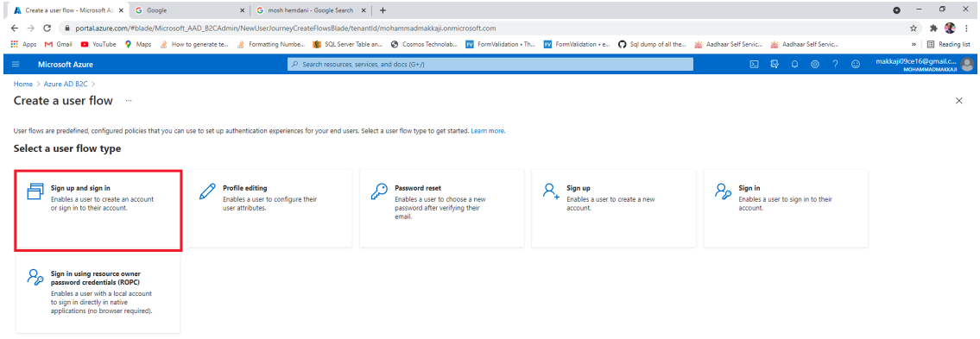Open the Formatting Numbers bookmark
980x339 pixels.
click(270, 44)
